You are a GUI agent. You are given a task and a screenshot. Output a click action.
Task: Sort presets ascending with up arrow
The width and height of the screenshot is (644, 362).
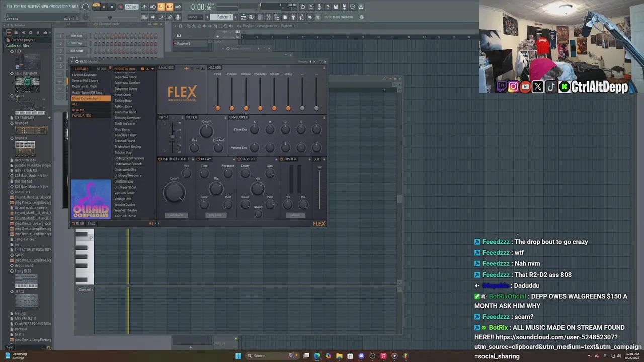coord(147,69)
